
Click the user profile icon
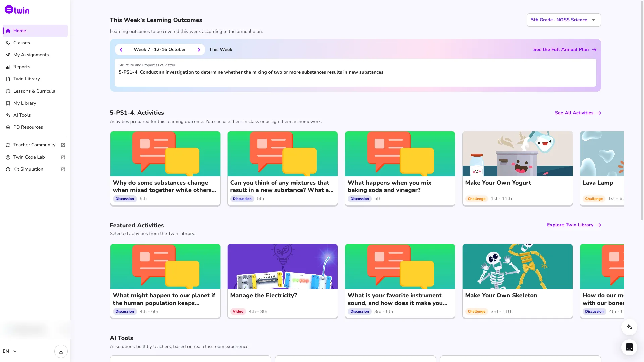pyautogui.click(x=61, y=351)
